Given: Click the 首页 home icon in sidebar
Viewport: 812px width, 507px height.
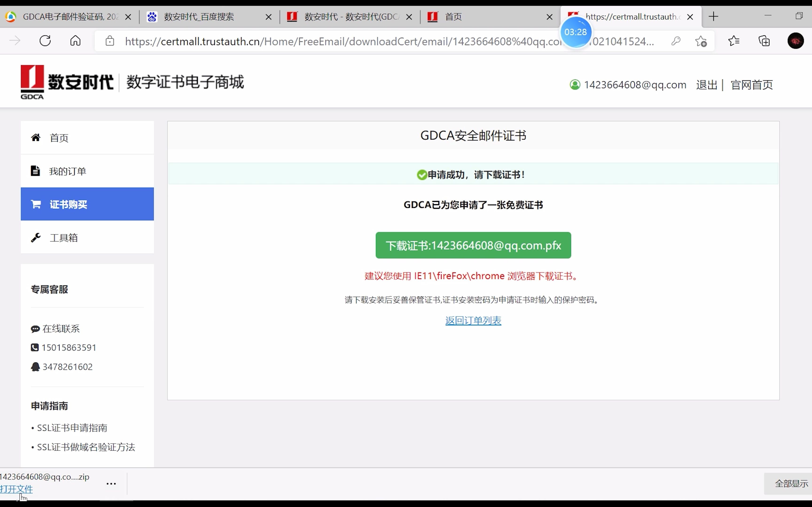Looking at the screenshot, I should pyautogui.click(x=36, y=137).
